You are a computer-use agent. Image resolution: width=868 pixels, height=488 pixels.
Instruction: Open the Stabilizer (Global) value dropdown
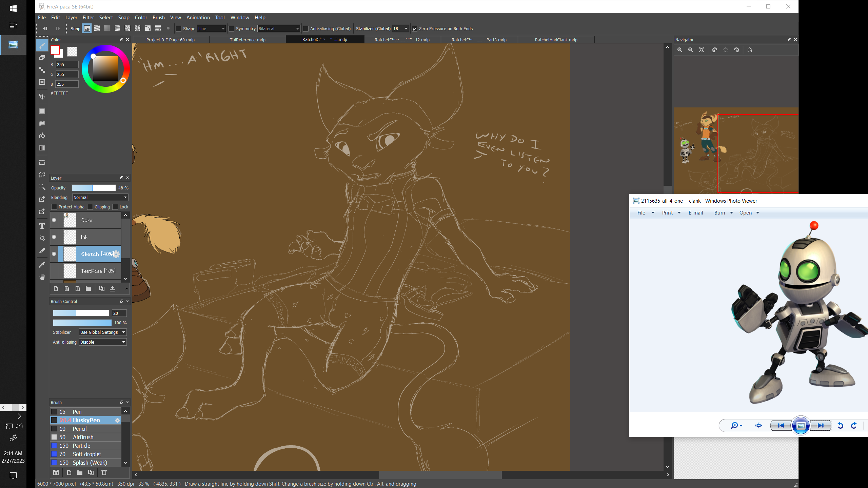pyautogui.click(x=400, y=29)
